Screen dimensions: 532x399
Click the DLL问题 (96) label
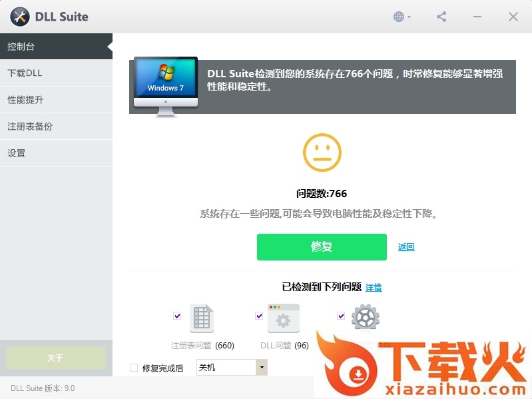pyautogui.click(x=284, y=346)
